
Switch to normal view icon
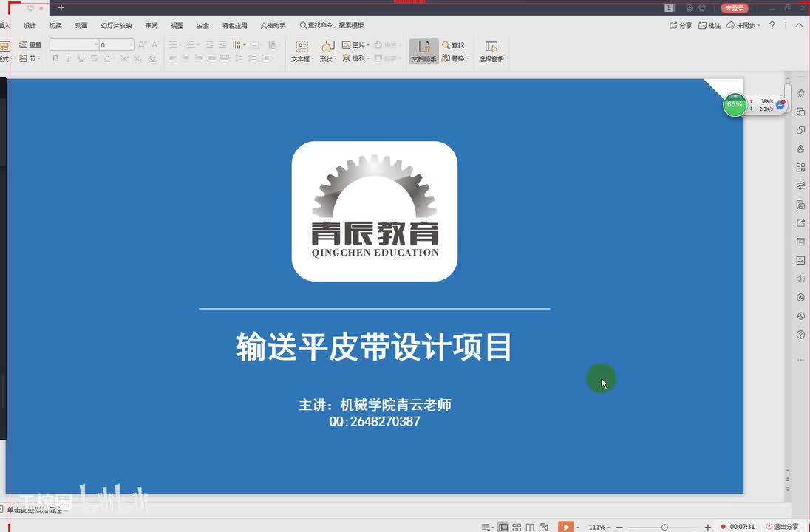click(x=503, y=527)
